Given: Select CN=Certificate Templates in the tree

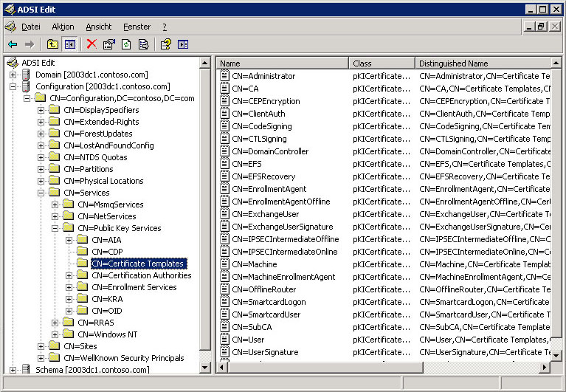Looking at the screenshot, I should [139, 264].
